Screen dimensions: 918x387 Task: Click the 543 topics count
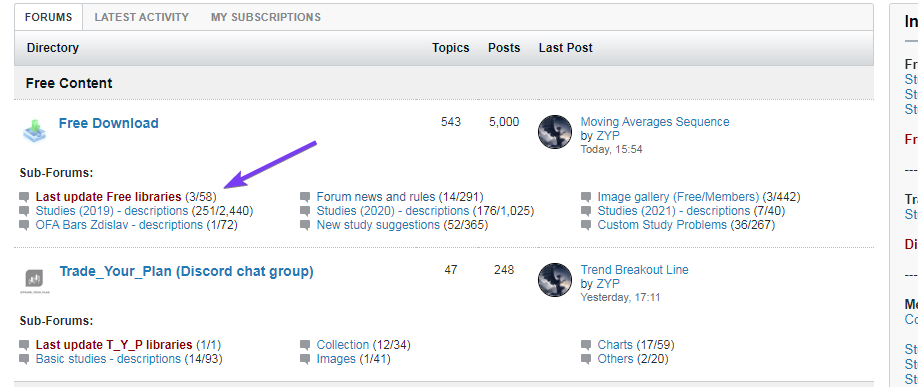(x=451, y=122)
